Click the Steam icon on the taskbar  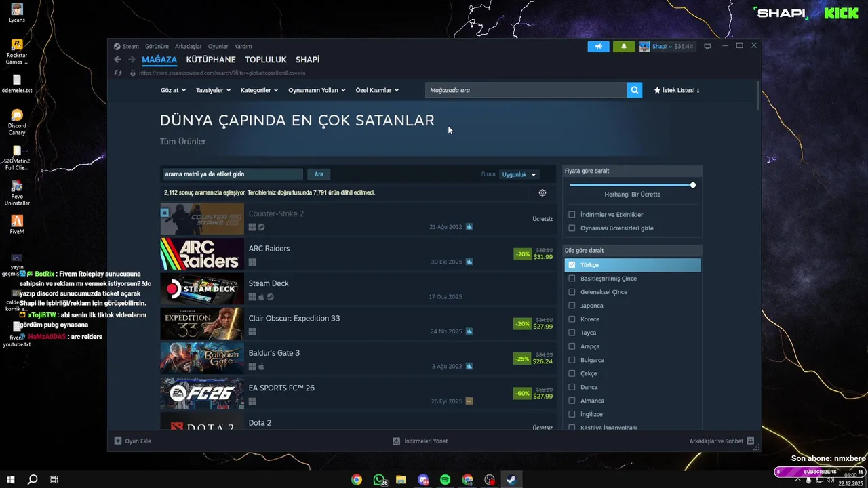coord(511,480)
